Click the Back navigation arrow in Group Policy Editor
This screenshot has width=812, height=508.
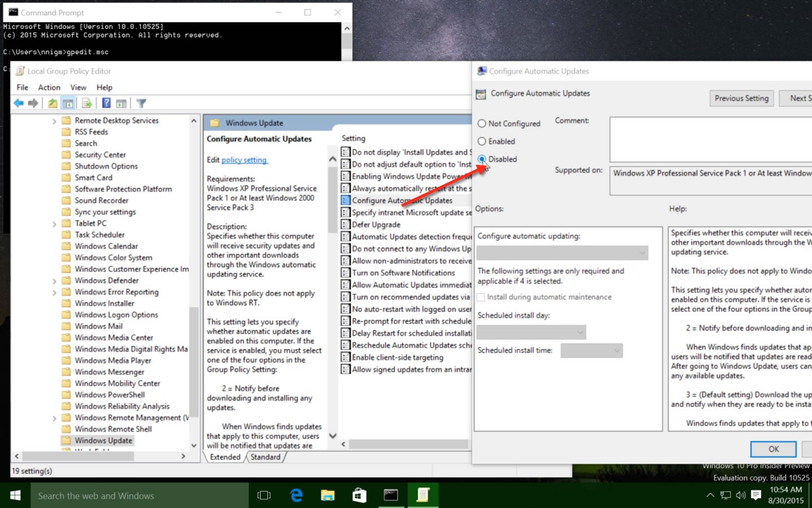click(x=17, y=103)
